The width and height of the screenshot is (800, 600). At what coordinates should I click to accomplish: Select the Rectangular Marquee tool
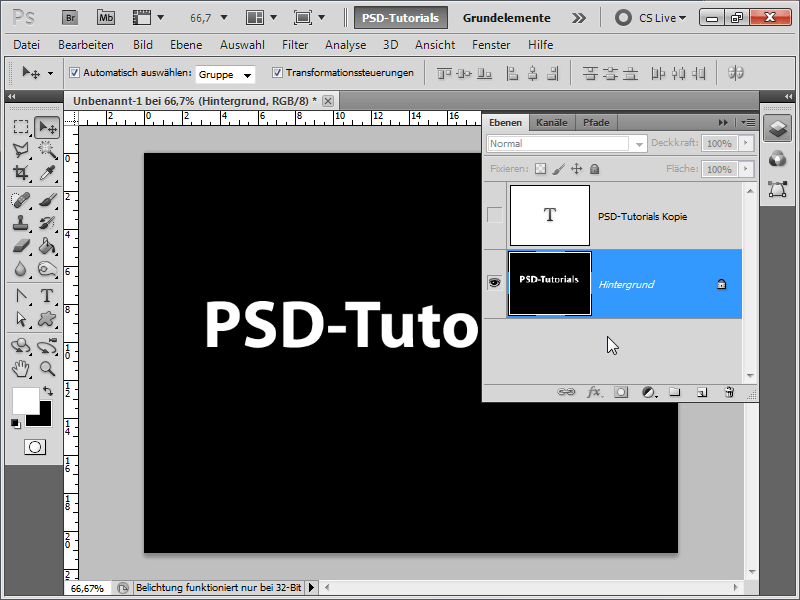pyautogui.click(x=20, y=127)
